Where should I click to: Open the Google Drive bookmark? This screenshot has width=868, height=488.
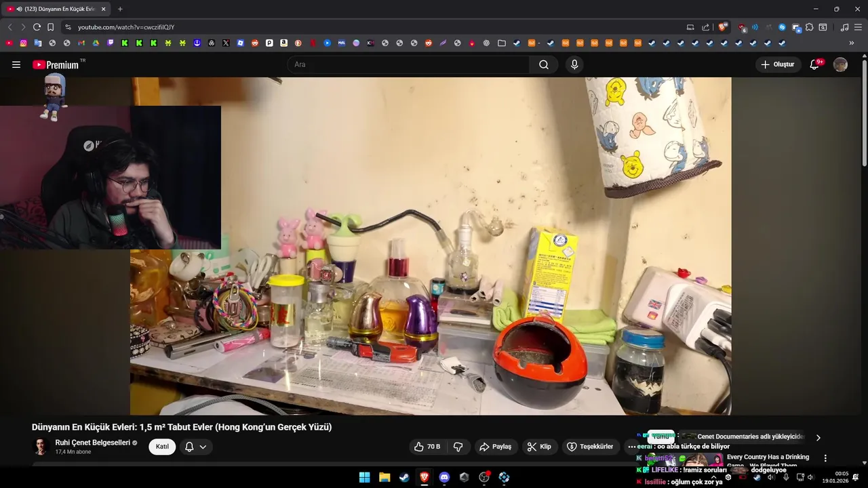click(x=96, y=43)
